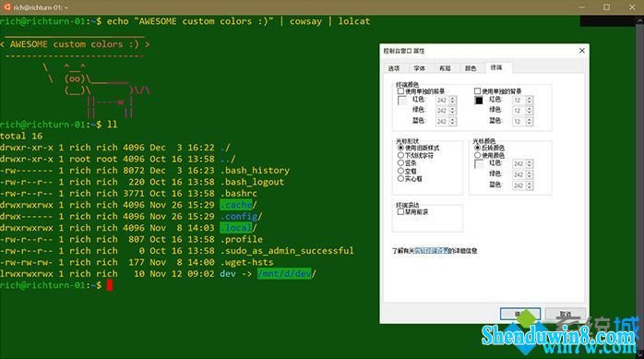644x359 pixels.
Task: Select 使用颜色 for cursor color
Action: pos(477,155)
